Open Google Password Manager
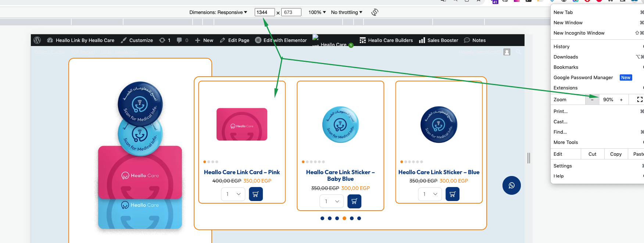The width and height of the screenshot is (644, 243). (597, 77)
